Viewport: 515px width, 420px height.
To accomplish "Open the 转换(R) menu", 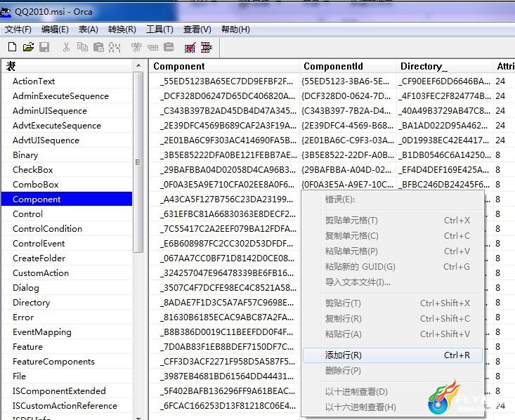I will point(122,29).
